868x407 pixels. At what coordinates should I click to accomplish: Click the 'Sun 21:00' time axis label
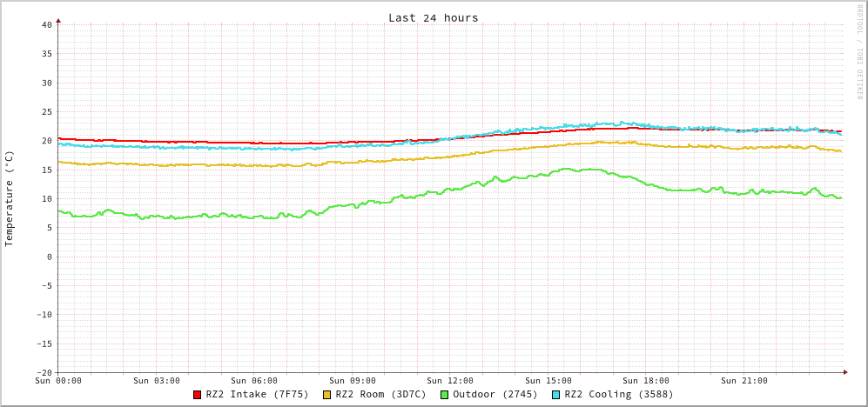tap(744, 381)
